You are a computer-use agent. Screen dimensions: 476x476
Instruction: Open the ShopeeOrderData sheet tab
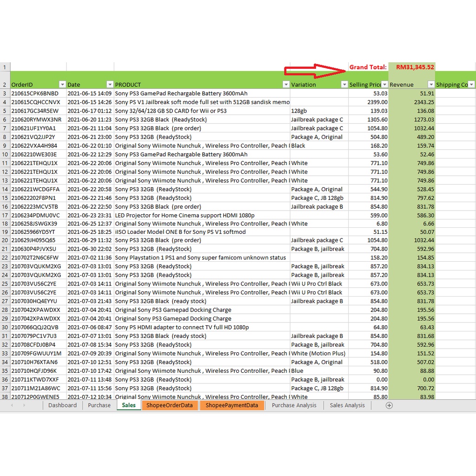click(x=169, y=405)
